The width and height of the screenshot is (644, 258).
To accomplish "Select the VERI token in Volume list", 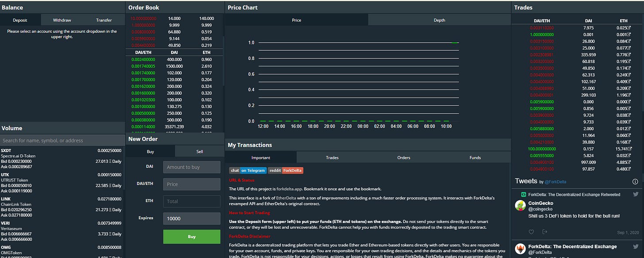I will (x=62, y=231).
